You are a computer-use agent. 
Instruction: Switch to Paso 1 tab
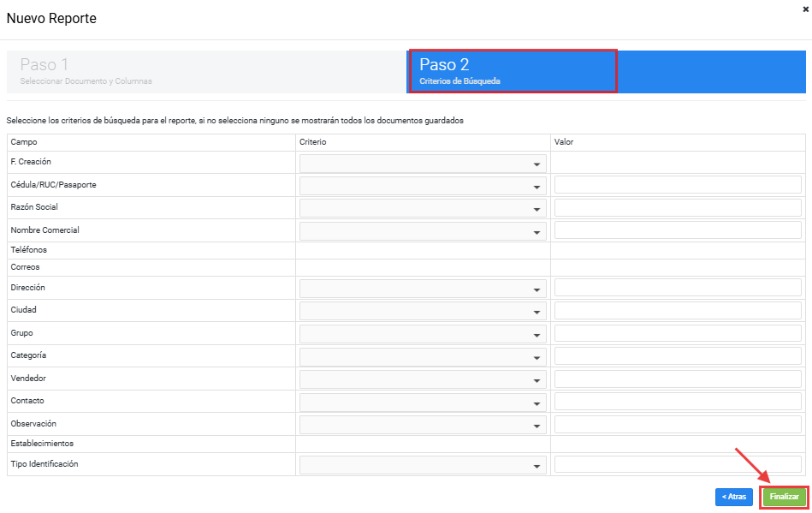(x=205, y=72)
